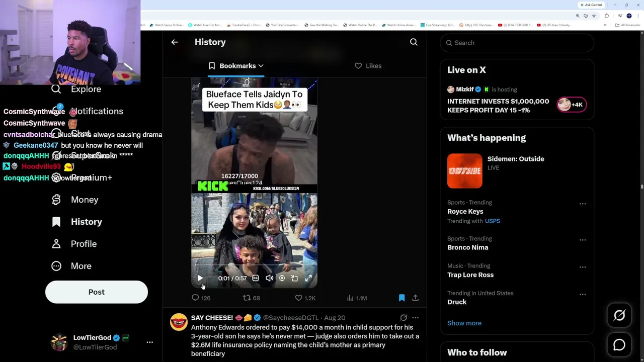Viewport: 644px width, 362px height.
Task: Remove bookmark from the Blueface post
Action: click(x=401, y=298)
